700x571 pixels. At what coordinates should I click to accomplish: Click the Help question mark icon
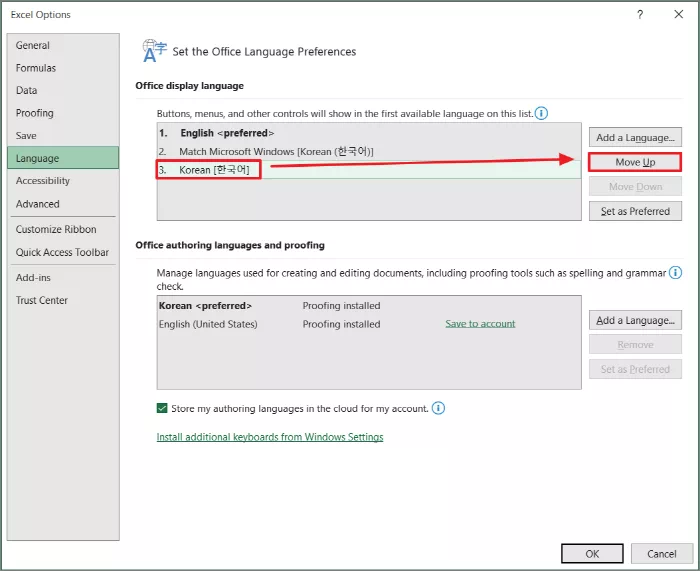[x=640, y=15]
